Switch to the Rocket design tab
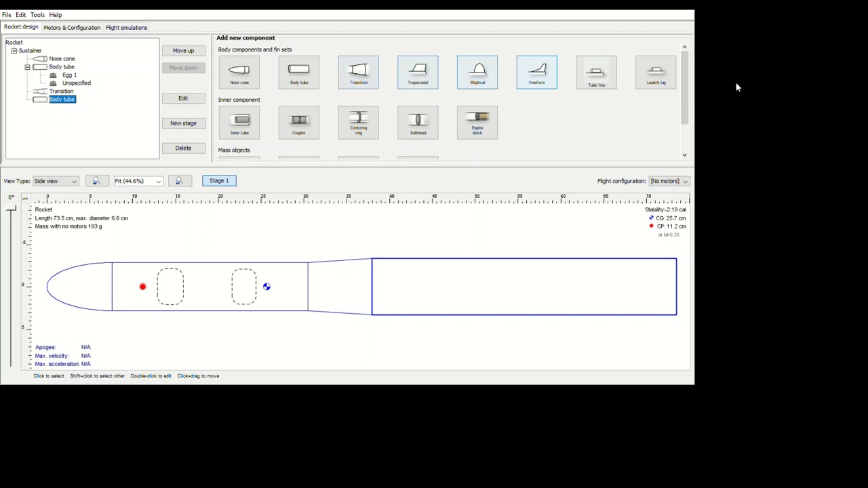 [21, 27]
